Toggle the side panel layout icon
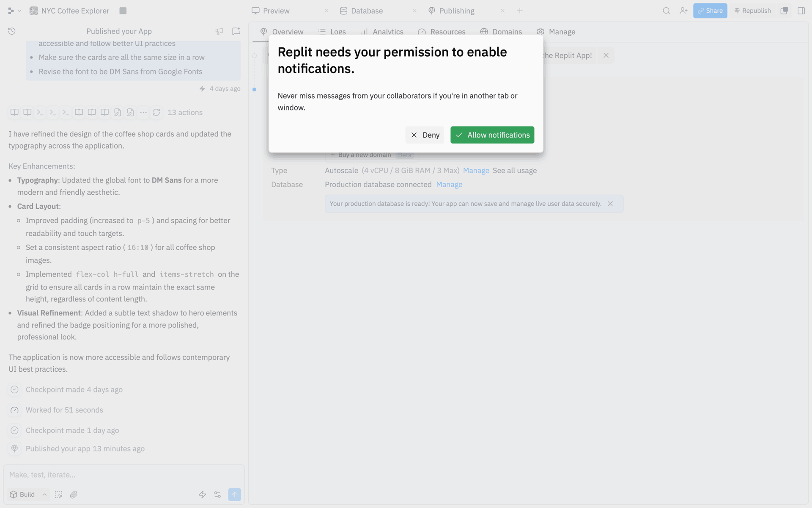Viewport: 812px width, 508px height. click(x=801, y=11)
